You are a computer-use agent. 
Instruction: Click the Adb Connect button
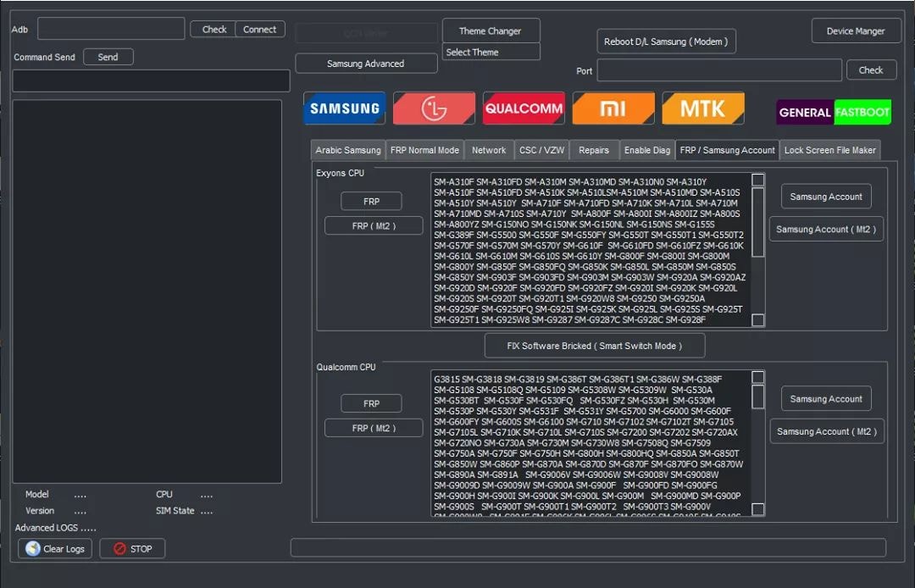260,29
